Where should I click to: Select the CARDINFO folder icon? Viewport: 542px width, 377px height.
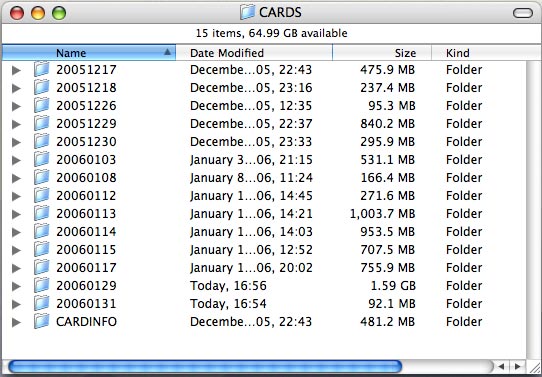point(41,321)
